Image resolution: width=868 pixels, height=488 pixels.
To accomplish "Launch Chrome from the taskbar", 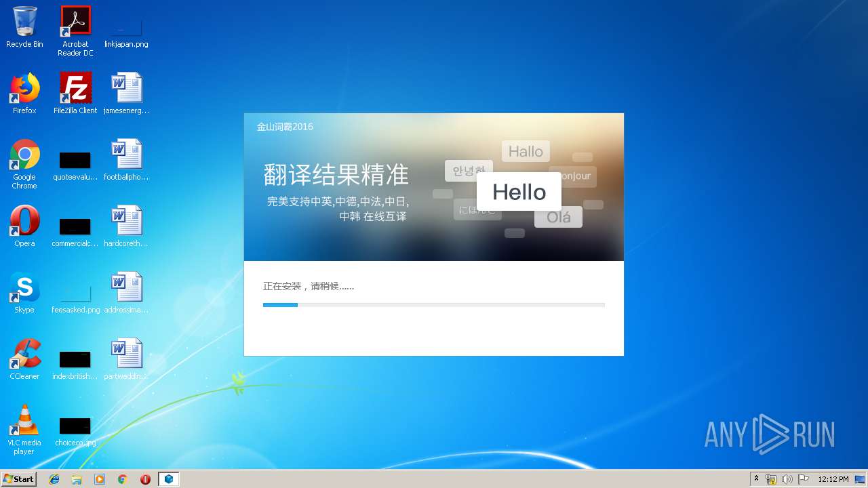I will (123, 479).
